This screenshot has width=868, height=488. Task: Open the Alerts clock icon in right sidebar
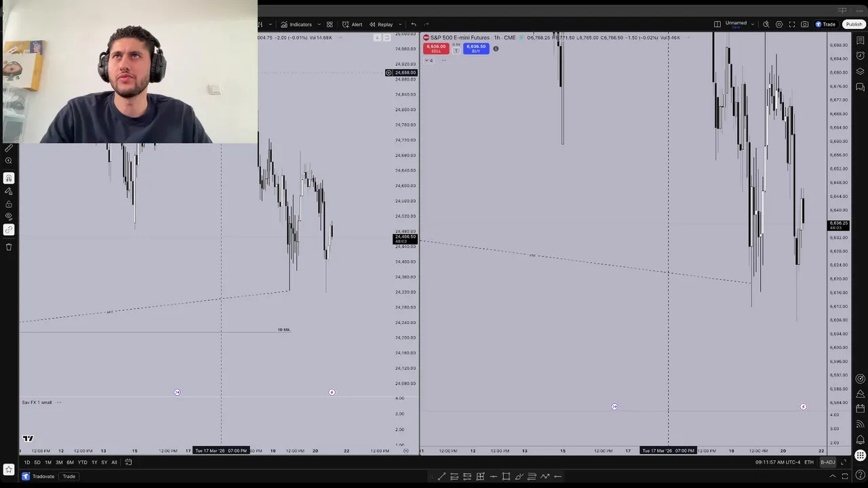(860, 56)
